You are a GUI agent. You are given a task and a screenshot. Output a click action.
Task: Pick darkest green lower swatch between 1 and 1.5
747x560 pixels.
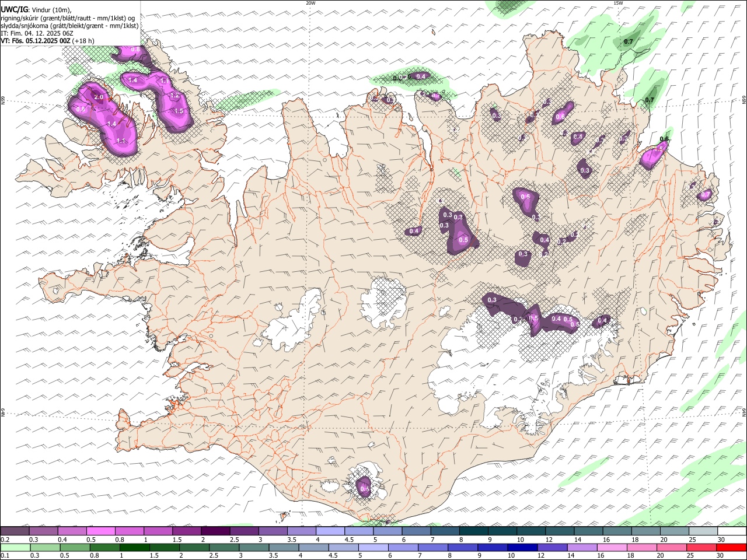tap(134, 547)
